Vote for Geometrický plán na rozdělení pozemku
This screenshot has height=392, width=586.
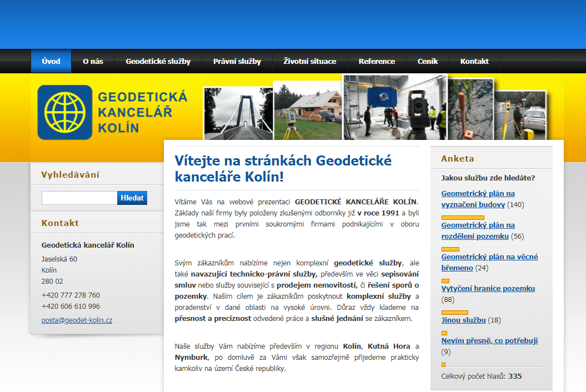tap(478, 231)
